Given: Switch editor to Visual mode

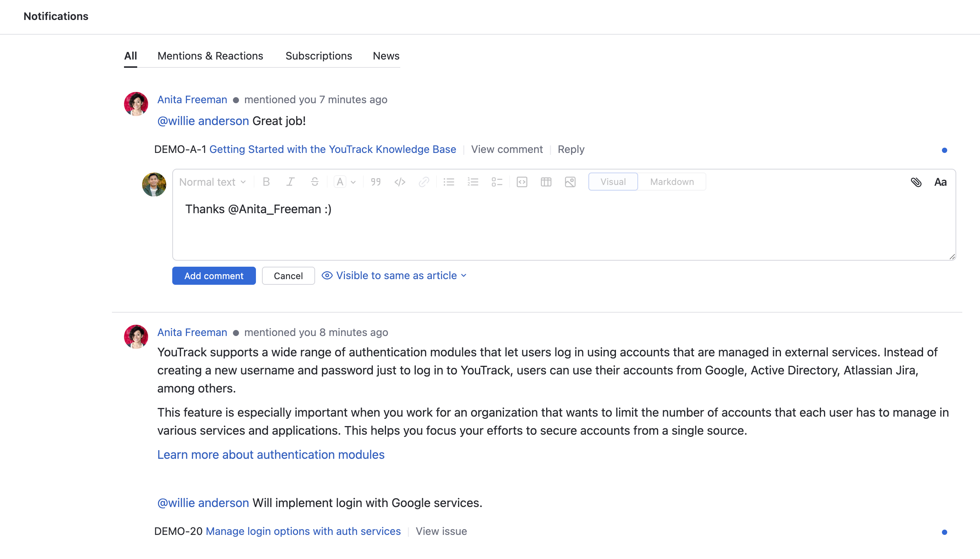Looking at the screenshot, I should (x=613, y=182).
